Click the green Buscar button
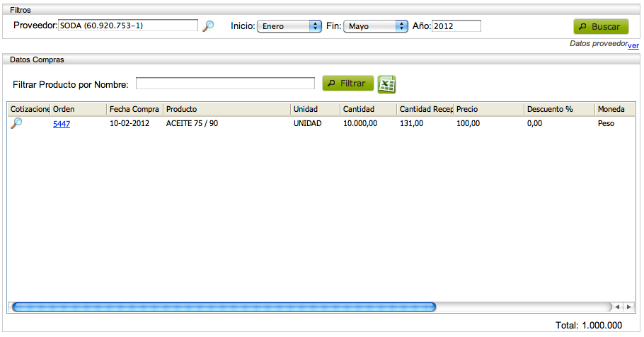The width and height of the screenshot is (644, 337). point(601,27)
